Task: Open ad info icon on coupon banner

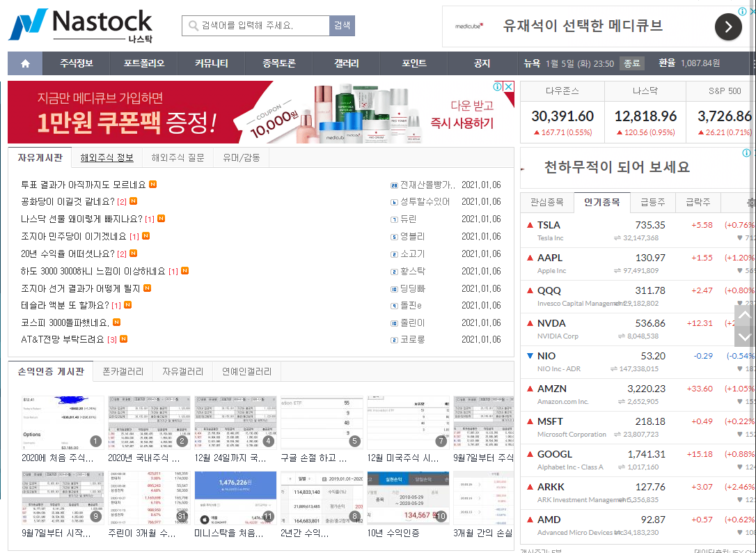Action: (x=498, y=87)
